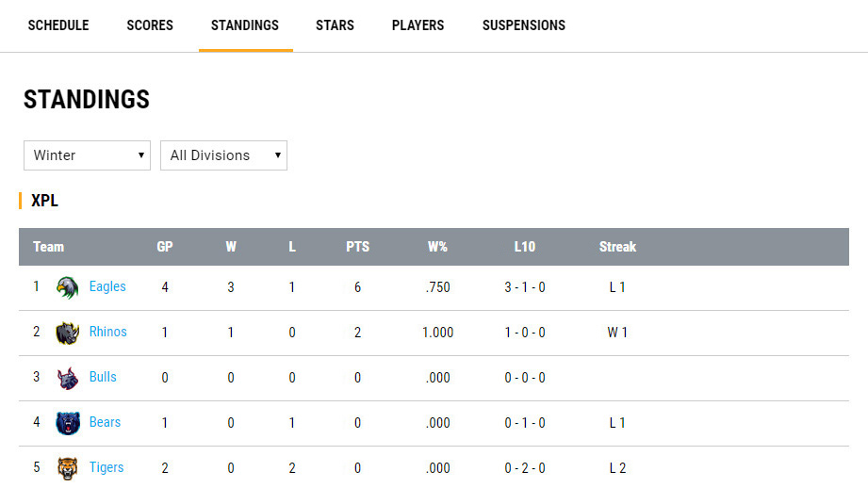Click the Rhinos team logo icon
Screen dimensions: 868x488
click(x=67, y=333)
